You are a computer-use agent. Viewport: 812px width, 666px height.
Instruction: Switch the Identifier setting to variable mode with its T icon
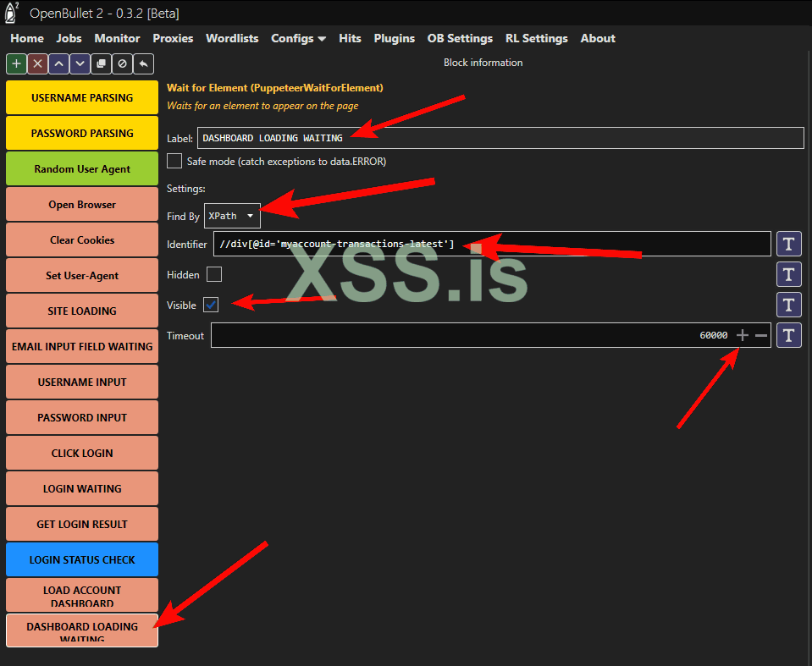click(x=788, y=244)
